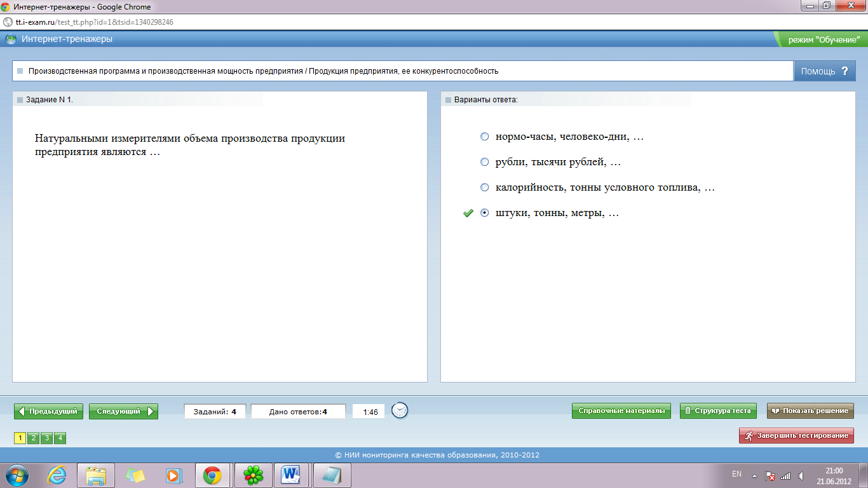The height and width of the screenshot is (488, 868).
Task: Open Структура теста
Action: click(718, 410)
